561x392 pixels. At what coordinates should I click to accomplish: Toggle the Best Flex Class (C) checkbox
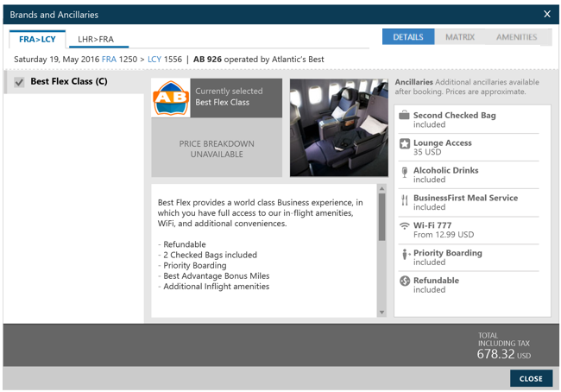click(x=20, y=83)
